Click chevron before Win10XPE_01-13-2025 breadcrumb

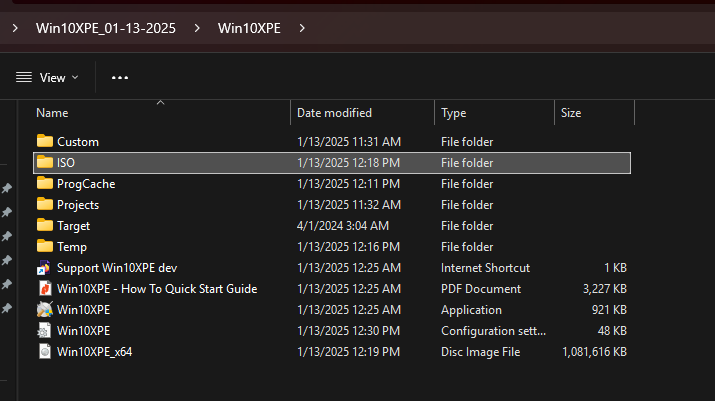(x=15, y=28)
